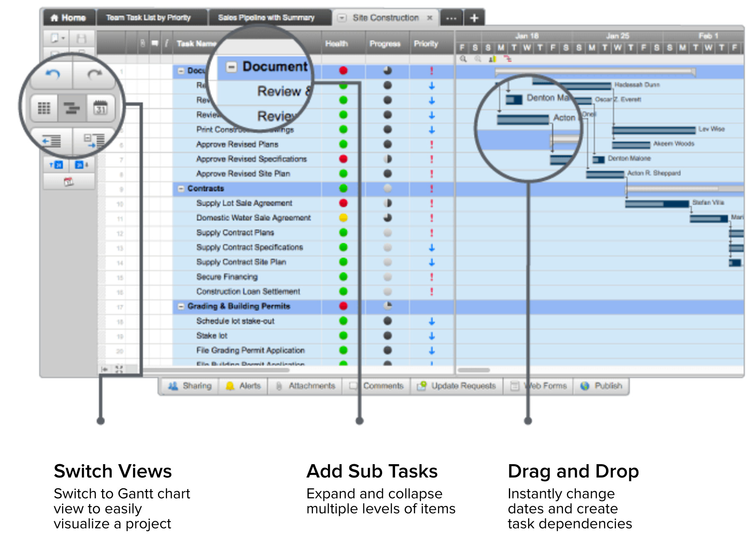Click the person with green-yellow bar Gantt icon
The height and width of the screenshot is (540, 756).
[x=493, y=59]
